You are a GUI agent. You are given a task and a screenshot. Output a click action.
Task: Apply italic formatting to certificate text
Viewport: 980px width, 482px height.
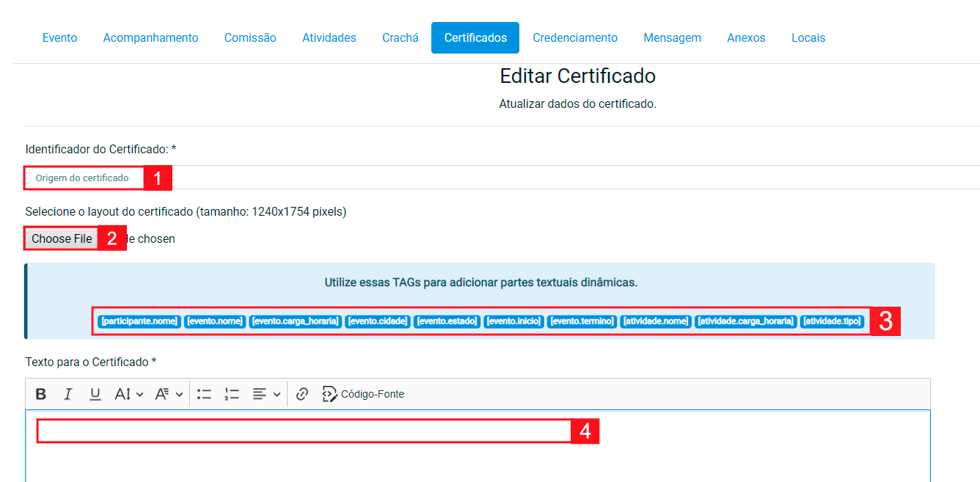[68, 394]
